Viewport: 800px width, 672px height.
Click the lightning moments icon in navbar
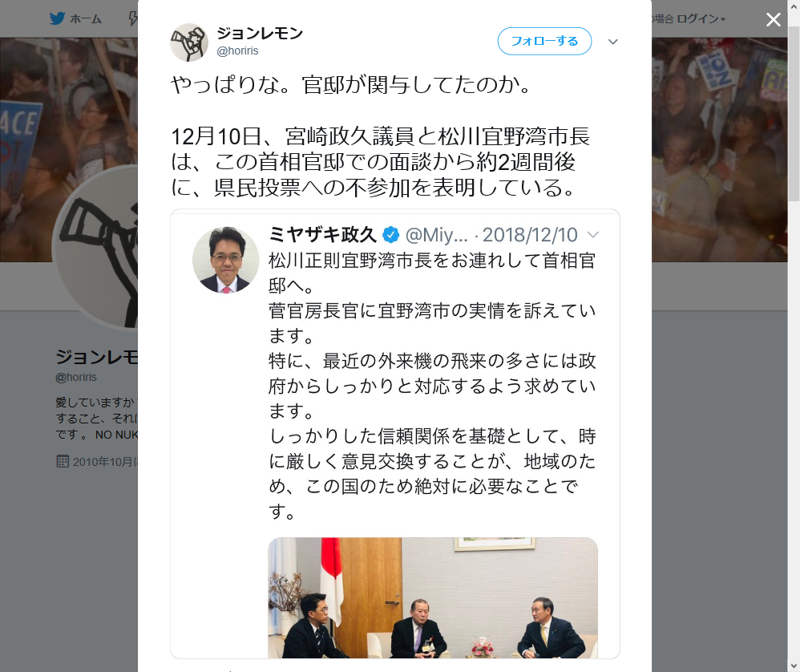coord(132,19)
